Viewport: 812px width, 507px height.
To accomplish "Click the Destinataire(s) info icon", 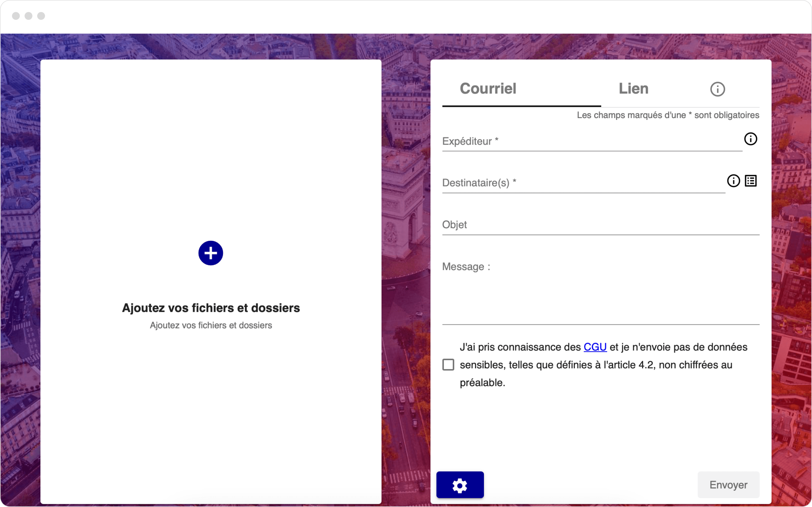I will pyautogui.click(x=733, y=181).
